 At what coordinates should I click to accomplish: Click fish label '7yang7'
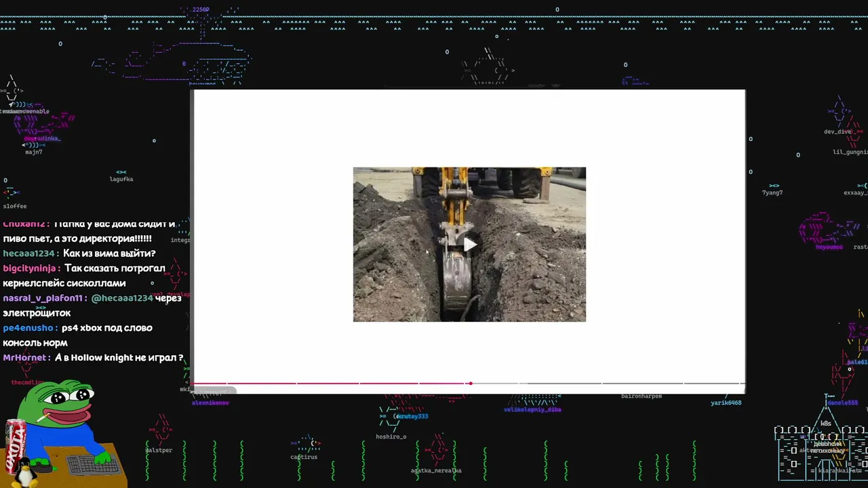772,192
